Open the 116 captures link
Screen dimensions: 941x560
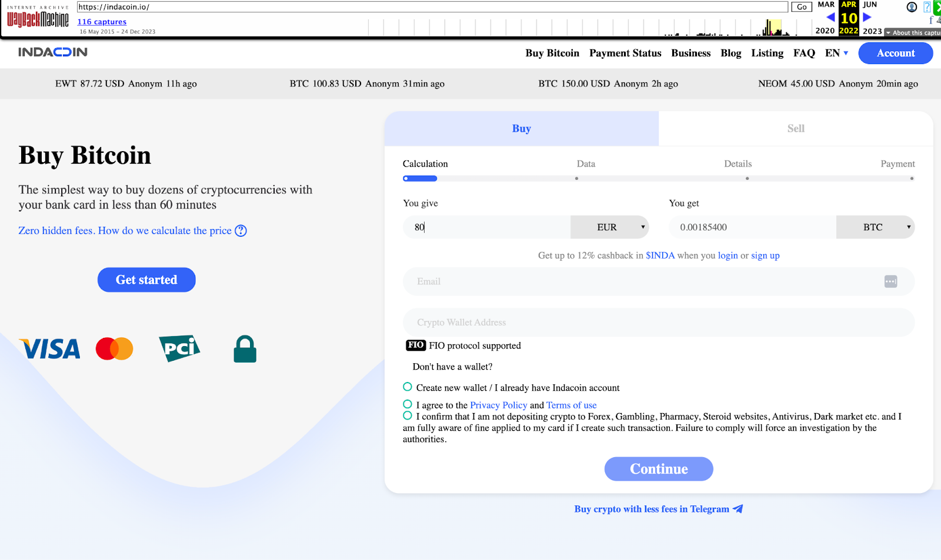click(102, 22)
